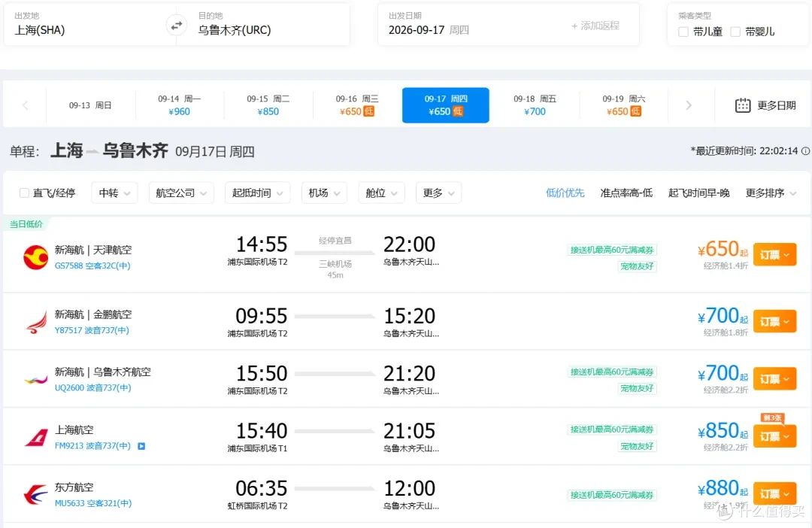Click 宠物友好 tag on UQ2600 row
The height and width of the screenshot is (528, 812).
point(637,388)
